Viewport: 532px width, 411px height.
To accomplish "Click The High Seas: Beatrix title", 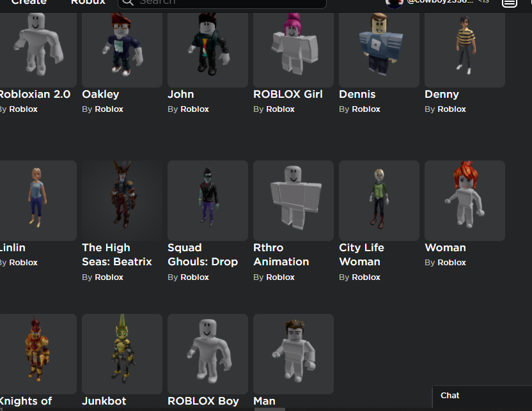I will click(117, 254).
